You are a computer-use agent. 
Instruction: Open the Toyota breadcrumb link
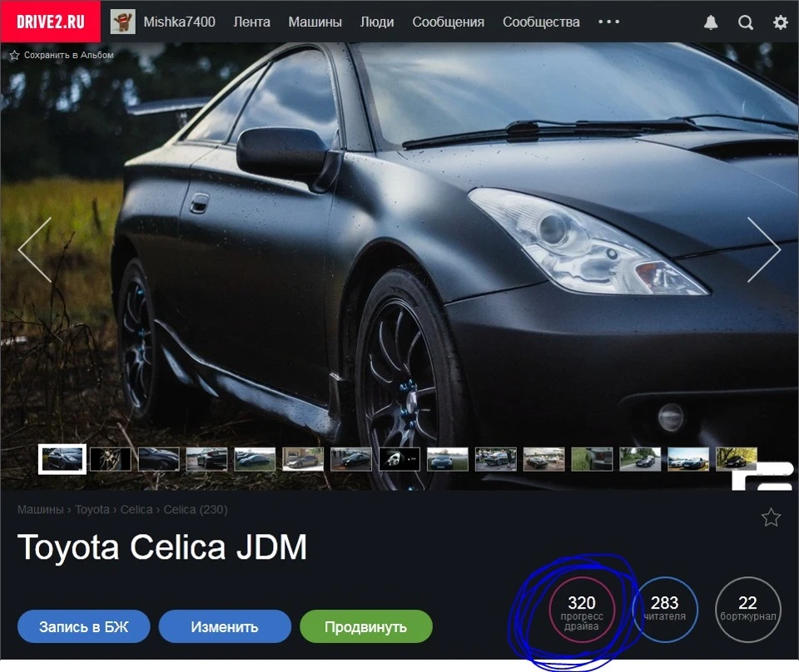click(x=92, y=510)
